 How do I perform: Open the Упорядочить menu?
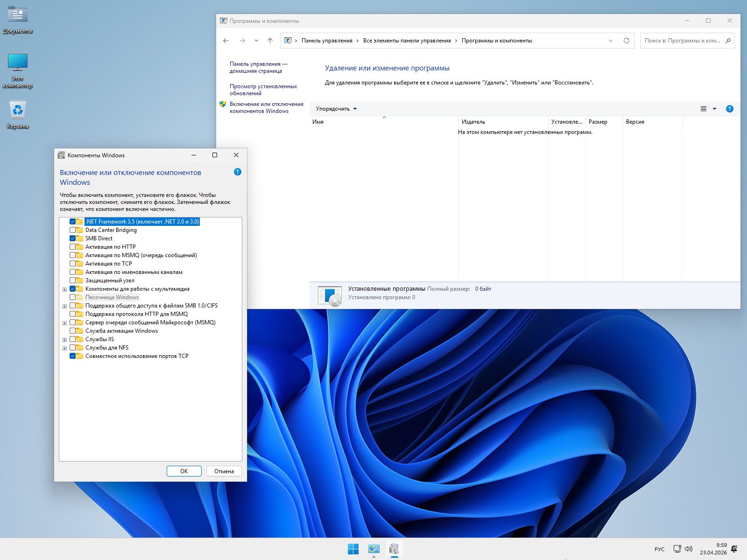click(336, 109)
